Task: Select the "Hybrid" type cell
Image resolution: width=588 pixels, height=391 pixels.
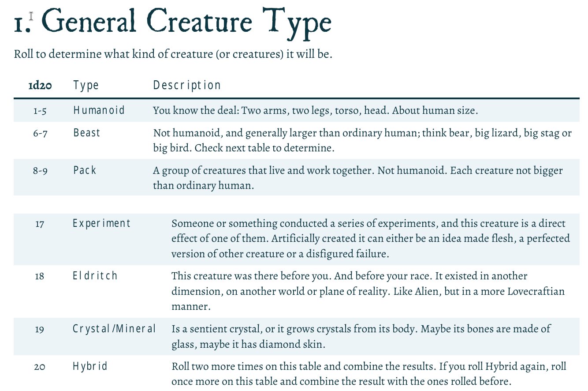Action: (90, 366)
